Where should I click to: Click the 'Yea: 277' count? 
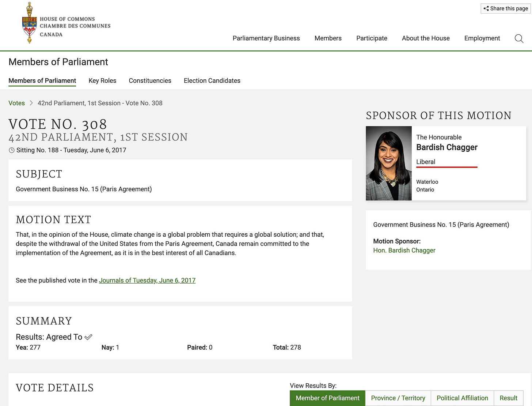(x=28, y=347)
